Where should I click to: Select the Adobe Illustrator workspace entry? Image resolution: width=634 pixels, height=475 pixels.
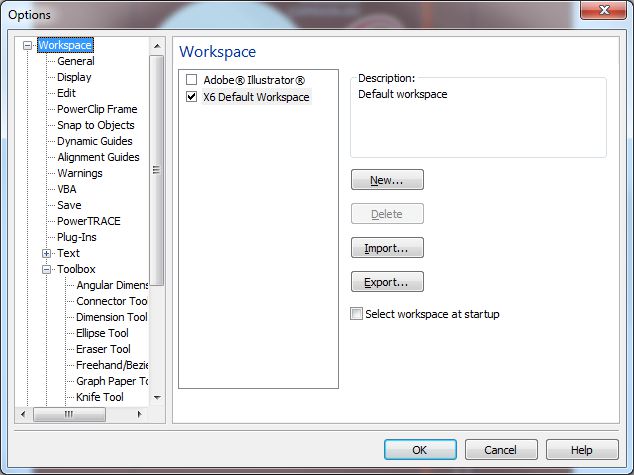tap(254, 80)
